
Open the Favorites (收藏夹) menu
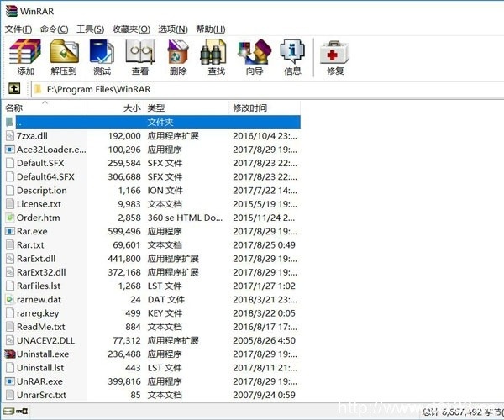131,29
